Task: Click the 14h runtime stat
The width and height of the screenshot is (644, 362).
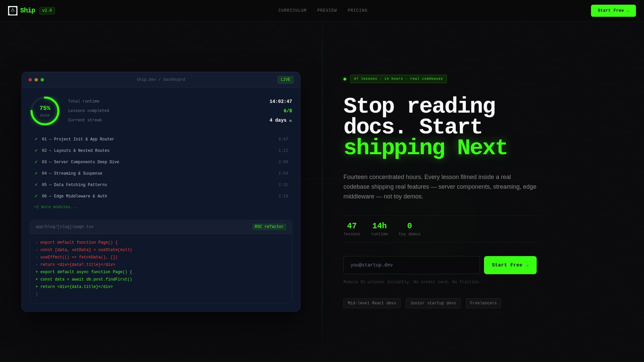Action: 379,229
